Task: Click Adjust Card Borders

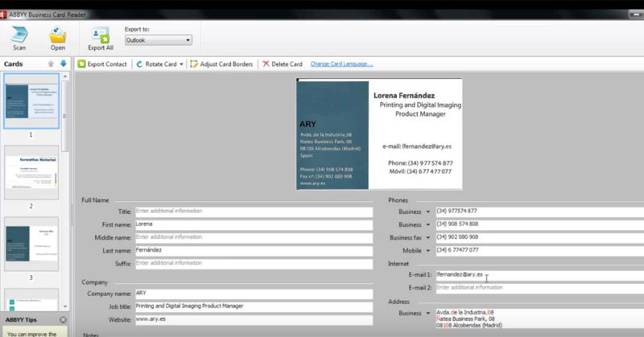Action: tap(221, 64)
